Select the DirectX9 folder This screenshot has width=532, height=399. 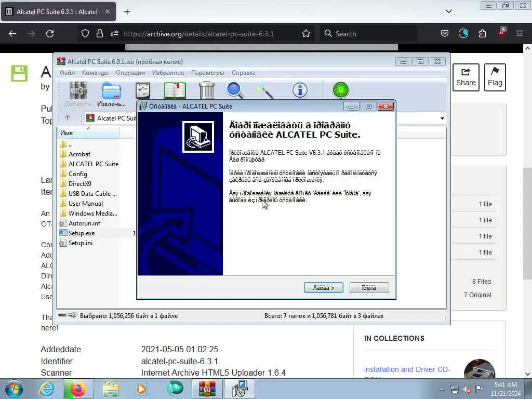coord(76,183)
